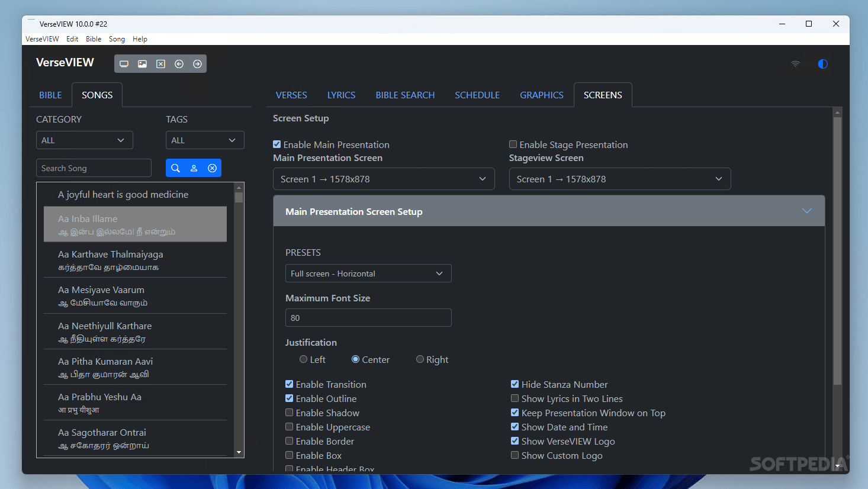Select song 'Aa Karthave Thalmaiyaga'
Image resolution: width=868 pixels, height=489 pixels.
tap(135, 260)
